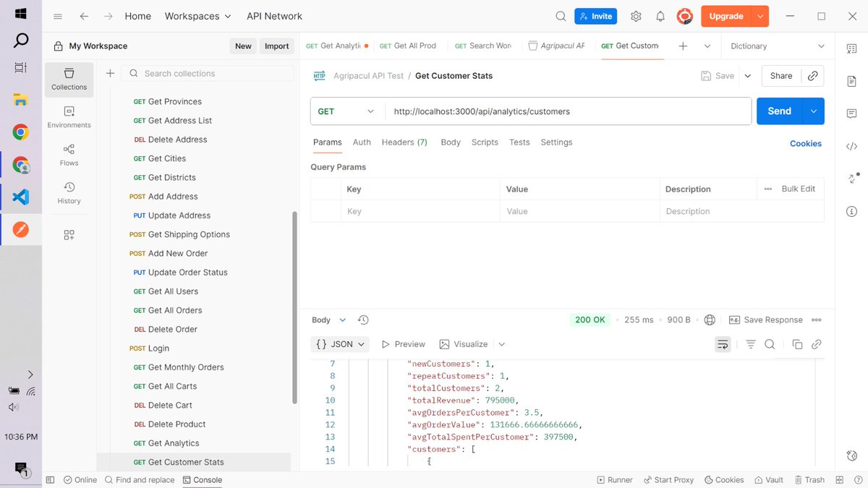
Task: Click the Save Response button
Action: pos(765,320)
